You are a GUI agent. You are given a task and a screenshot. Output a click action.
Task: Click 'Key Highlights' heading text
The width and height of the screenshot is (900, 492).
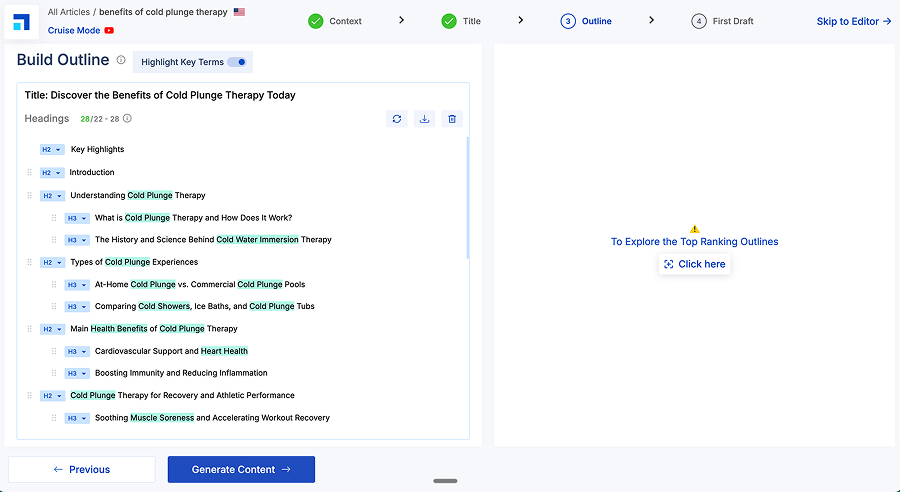(98, 149)
